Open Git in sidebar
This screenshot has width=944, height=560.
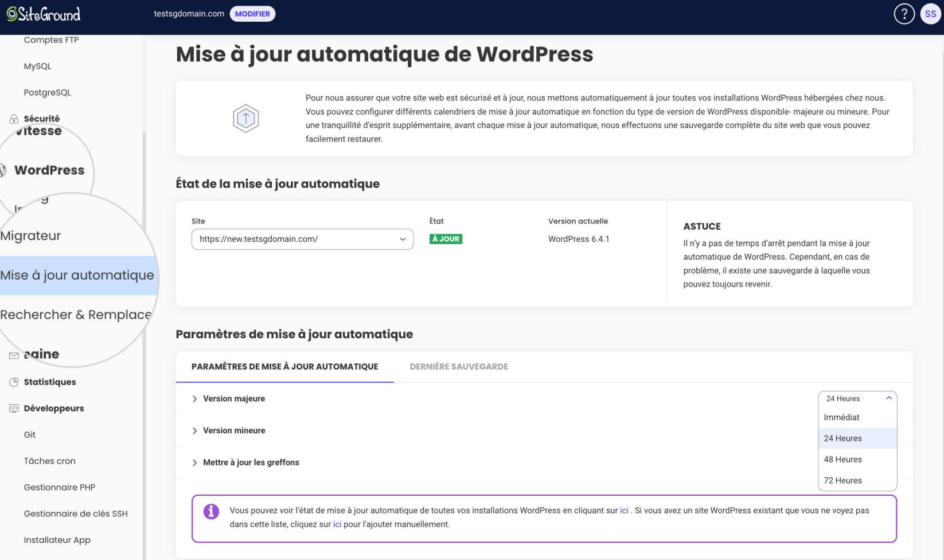[x=30, y=434]
